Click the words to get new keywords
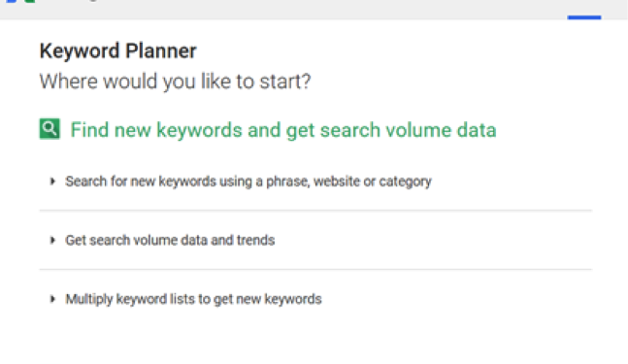Image resolution: width=628 pixels, height=364 pixels. pyautogui.click(x=259, y=299)
